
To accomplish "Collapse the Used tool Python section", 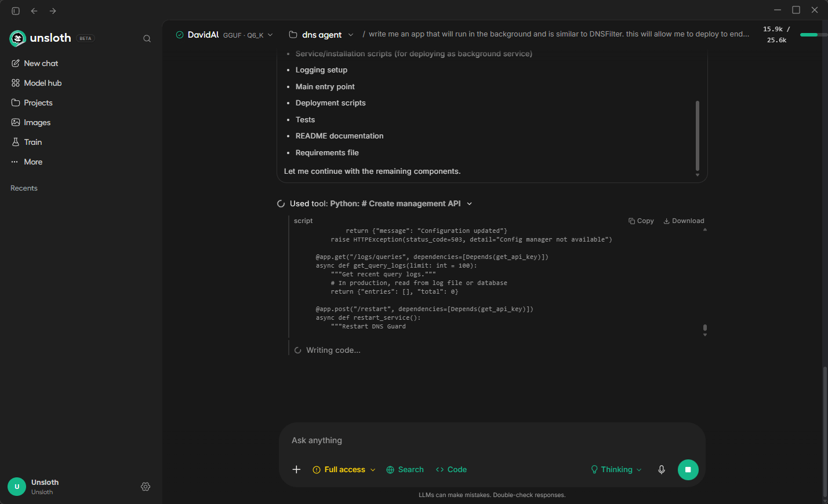I will (375, 203).
